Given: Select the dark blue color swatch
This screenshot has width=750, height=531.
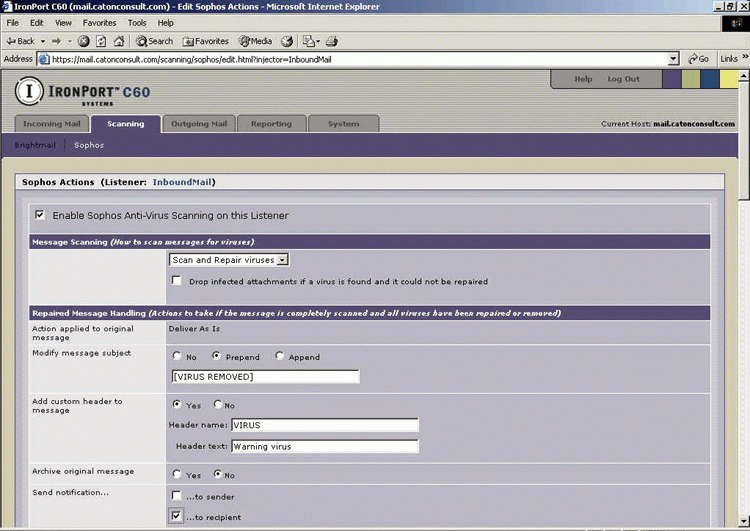Looking at the screenshot, I should coord(710,79).
